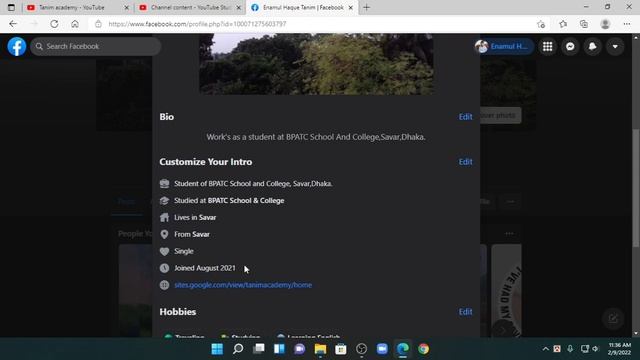Click the address bar URL
Image resolution: width=640 pixels, height=360 pixels.
[197, 24]
